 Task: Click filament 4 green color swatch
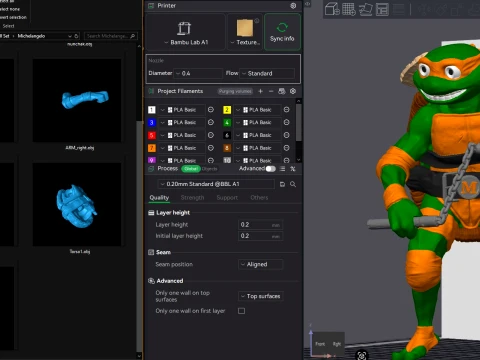click(227, 122)
